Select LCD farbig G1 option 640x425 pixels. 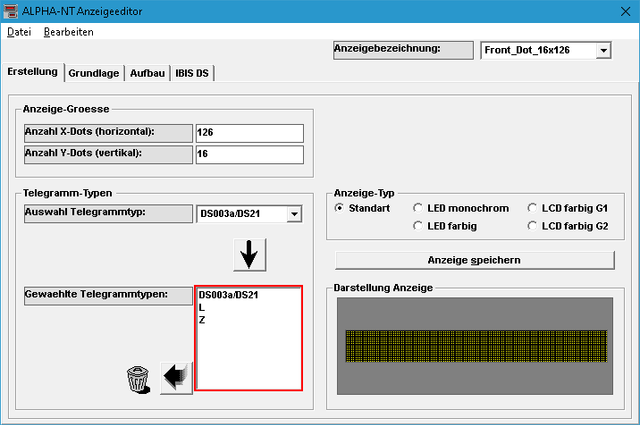point(532,208)
